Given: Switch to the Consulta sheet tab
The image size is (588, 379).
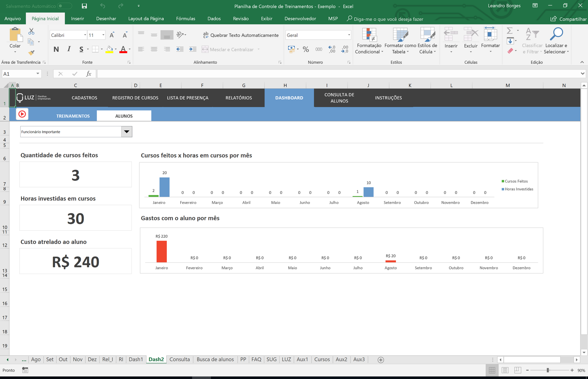Looking at the screenshot, I should tap(179, 359).
